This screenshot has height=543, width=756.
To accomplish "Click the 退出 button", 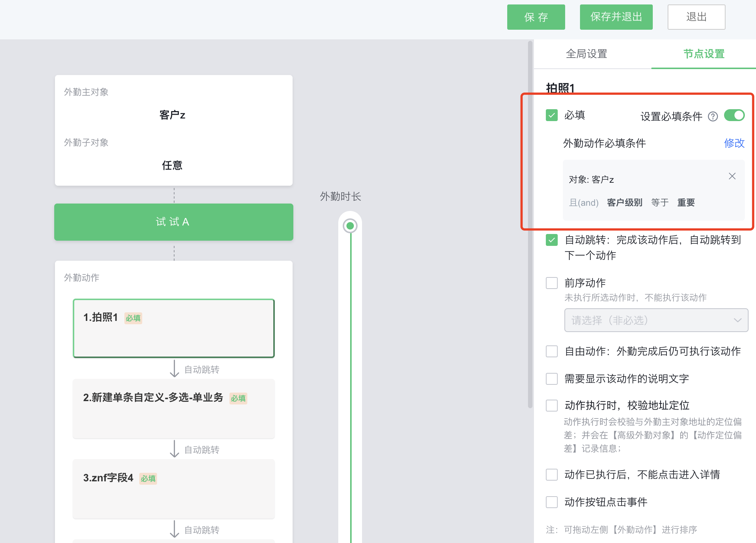I will click(696, 17).
